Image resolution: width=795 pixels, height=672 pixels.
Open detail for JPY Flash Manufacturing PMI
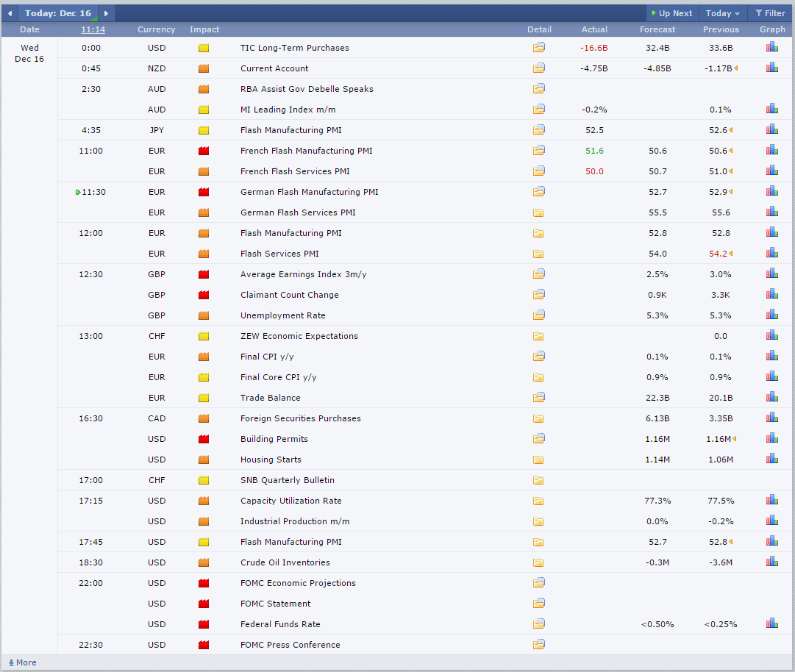[538, 129]
